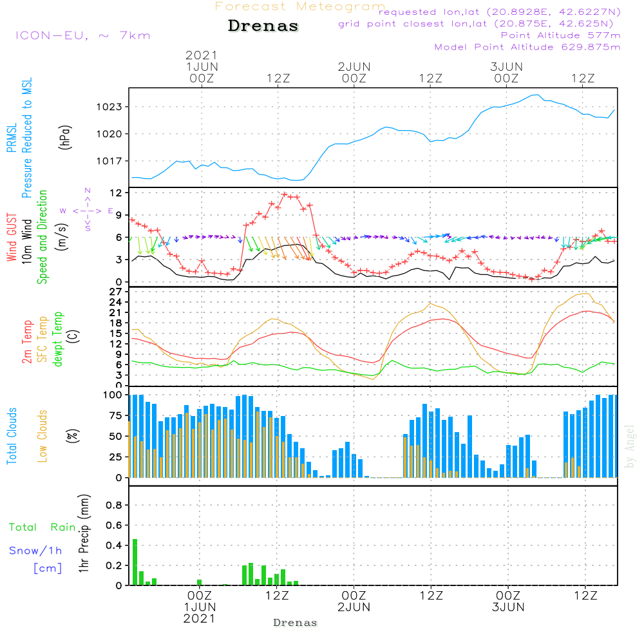
Task: Click the '(C)' temperature unit label
Action: (x=73, y=336)
